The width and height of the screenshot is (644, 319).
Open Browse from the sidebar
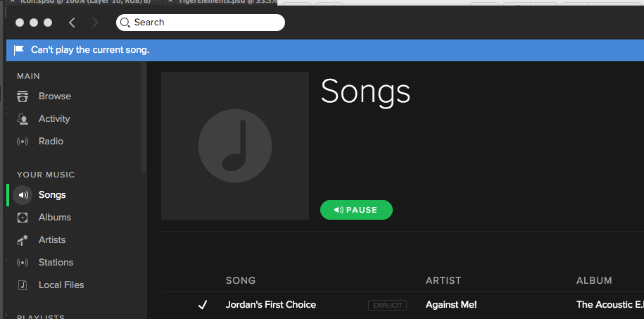(55, 96)
